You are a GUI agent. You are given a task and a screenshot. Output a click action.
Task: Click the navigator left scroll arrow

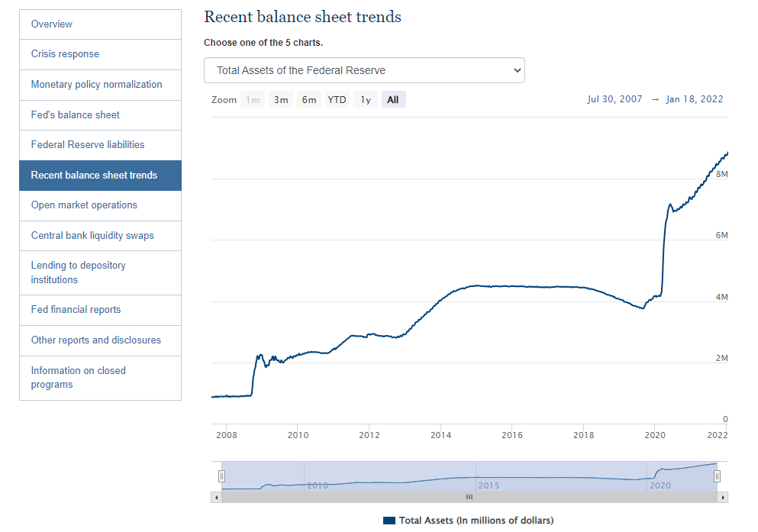coord(217,497)
